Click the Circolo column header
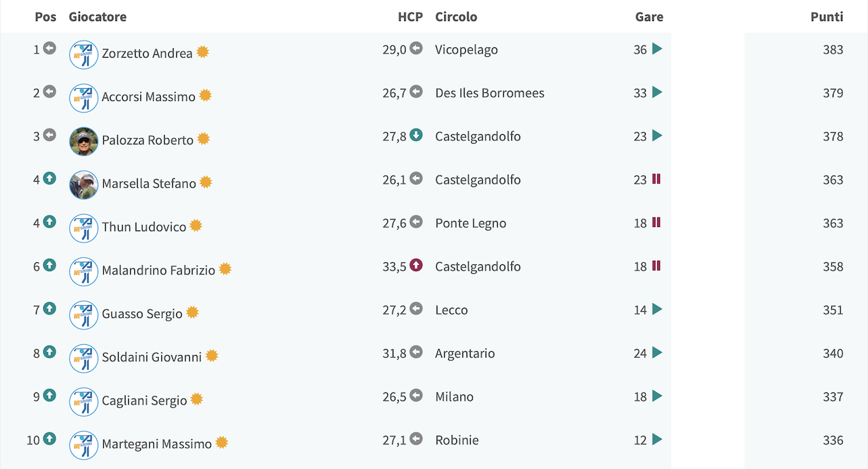Screen dimensions: 868x469 (x=456, y=17)
